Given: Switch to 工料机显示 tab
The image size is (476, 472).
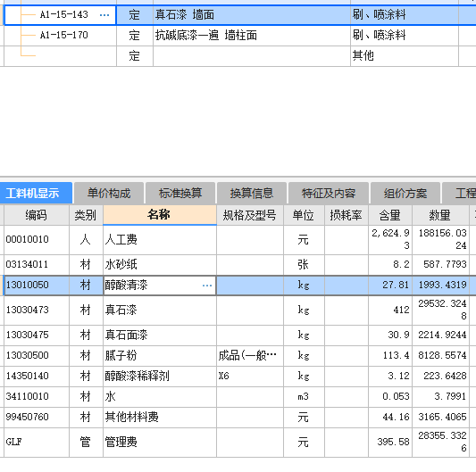Looking at the screenshot, I should 36,193.
